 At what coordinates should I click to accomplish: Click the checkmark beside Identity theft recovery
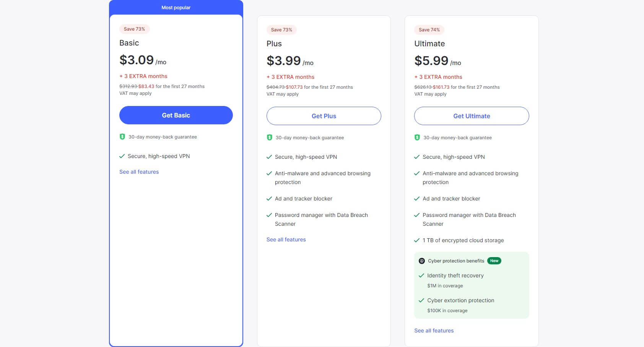point(421,275)
